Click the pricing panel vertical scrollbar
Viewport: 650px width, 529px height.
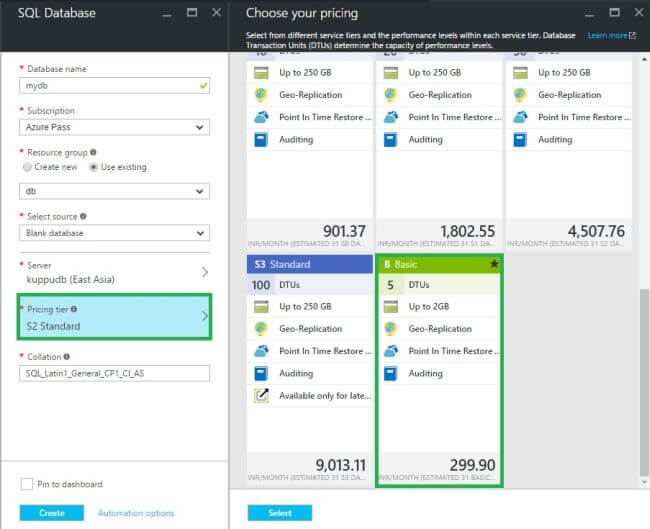(641, 380)
